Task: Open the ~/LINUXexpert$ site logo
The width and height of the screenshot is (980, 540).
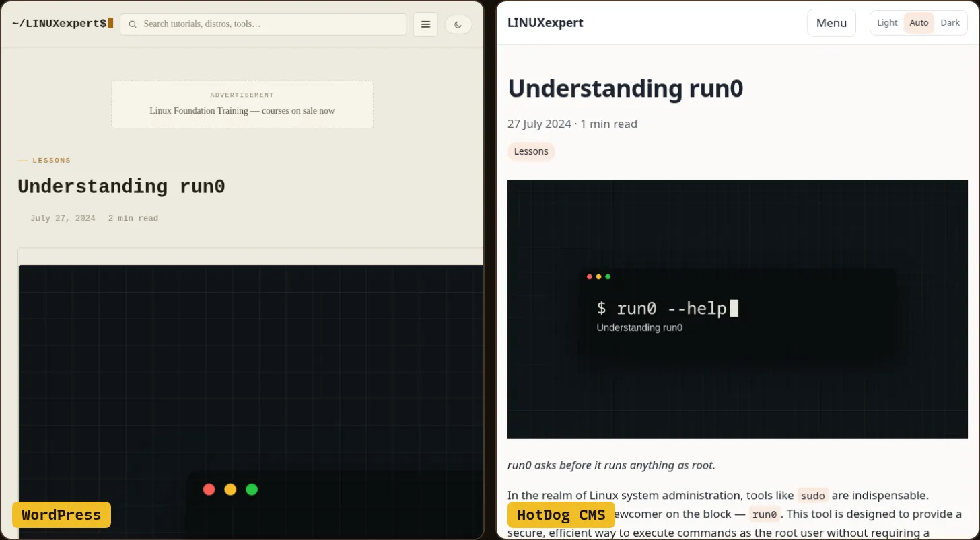Action: point(63,24)
